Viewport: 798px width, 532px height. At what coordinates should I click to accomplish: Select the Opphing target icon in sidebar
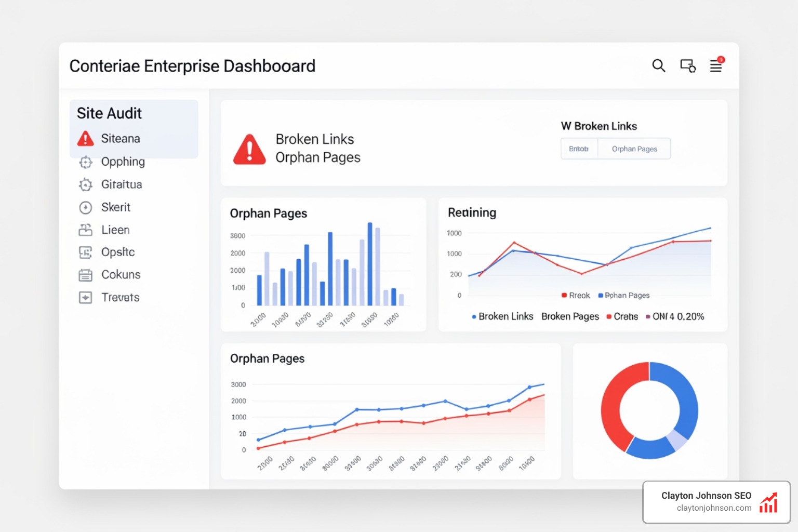[x=85, y=162]
